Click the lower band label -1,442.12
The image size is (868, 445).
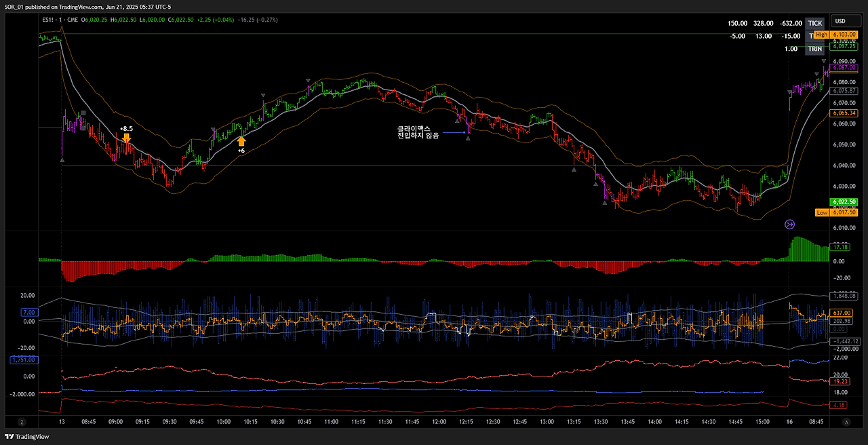tap(844, 341)
